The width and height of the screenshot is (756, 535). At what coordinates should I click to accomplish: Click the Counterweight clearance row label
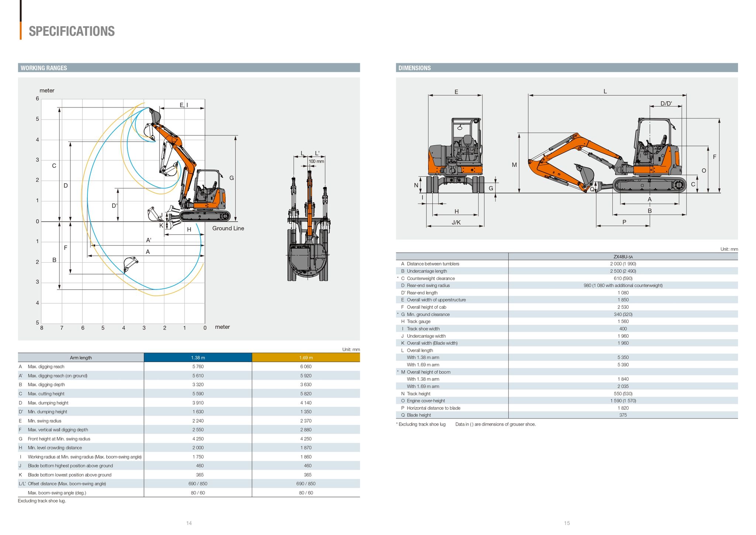pyautogui.click(x=431, y=279)
